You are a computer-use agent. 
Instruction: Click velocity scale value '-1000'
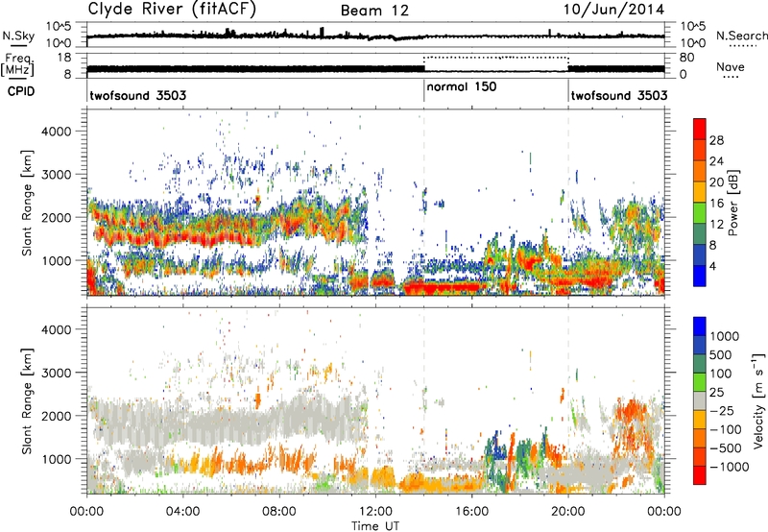tap(729, 467)
